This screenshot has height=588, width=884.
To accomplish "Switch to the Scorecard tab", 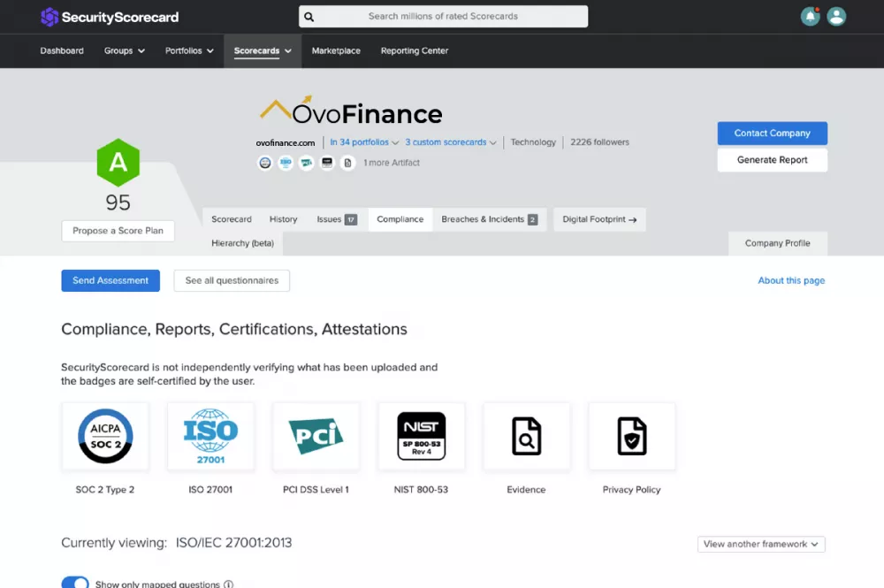I will 232,219.
